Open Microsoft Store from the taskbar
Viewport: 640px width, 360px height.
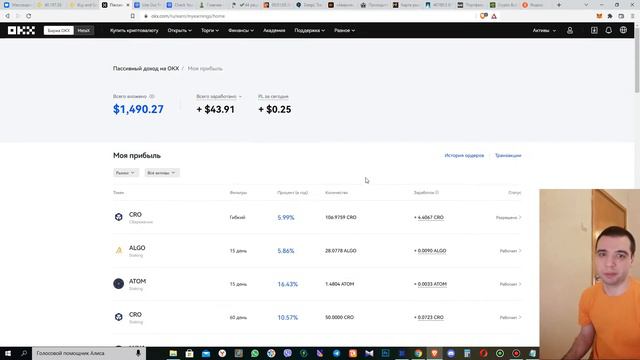pos(189,353)
